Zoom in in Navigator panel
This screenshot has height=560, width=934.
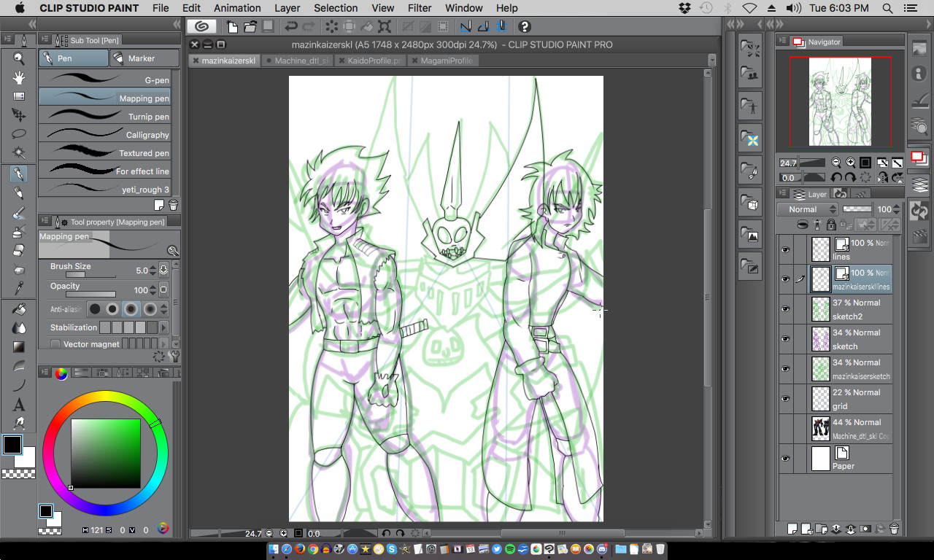(851, 163)
